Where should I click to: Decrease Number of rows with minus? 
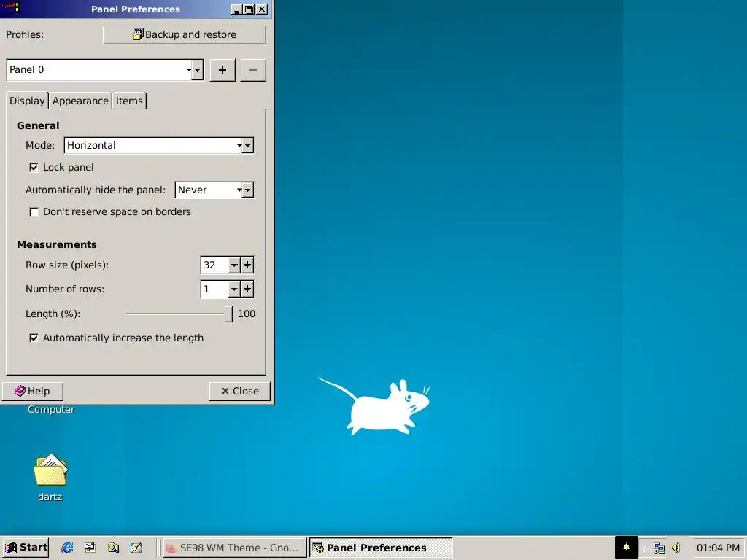(234, 289)
